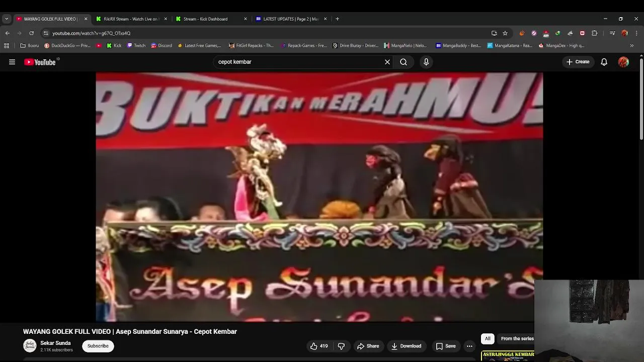Open the MangaKatana bookmark
This screenshot has height=362, width=644.
[x=510, y=46]
